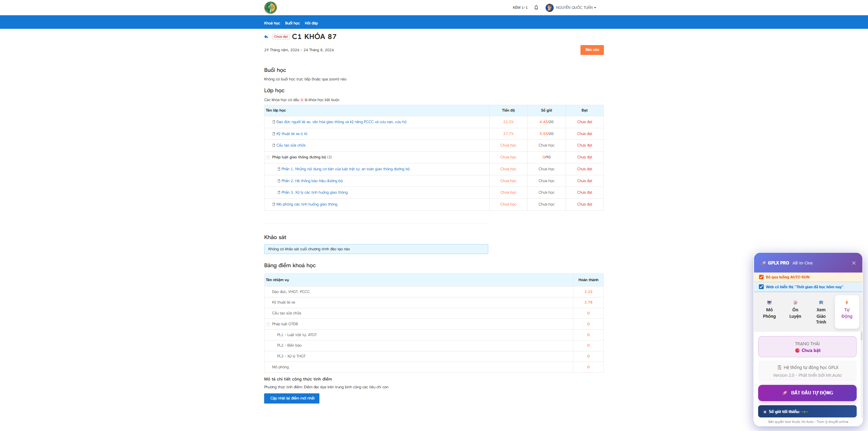Image resolution: width=868 pixels, height=431 pixels.
Task: Open the notification bell
Action: coord(536,7)
